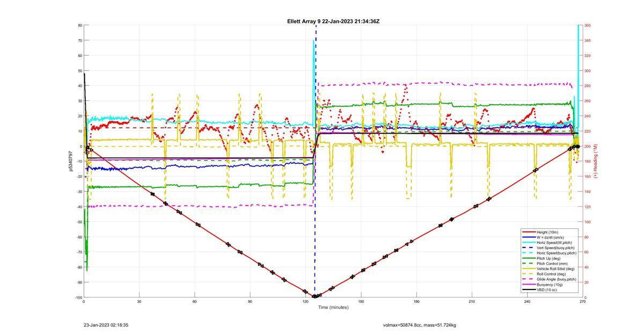Select 'Pitch Control (mm)' legend entry
The height and width of the screenshot is (334, 644).
coord(553,264)
